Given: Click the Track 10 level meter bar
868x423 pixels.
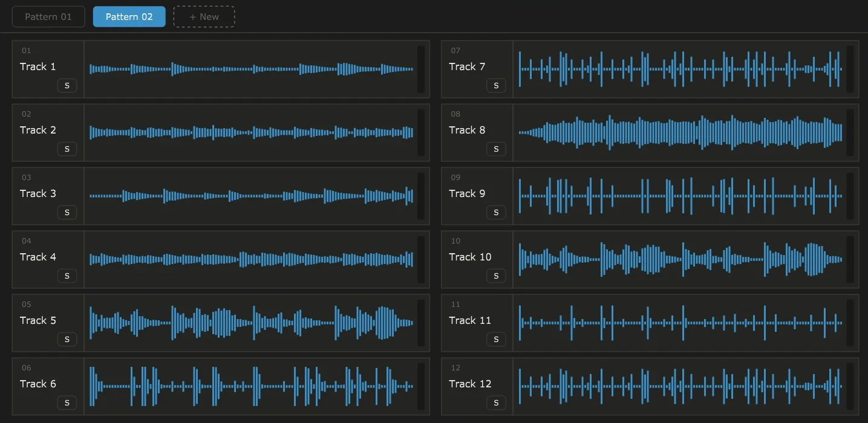Looking at the screenshot, I should (x=850, y=259).
